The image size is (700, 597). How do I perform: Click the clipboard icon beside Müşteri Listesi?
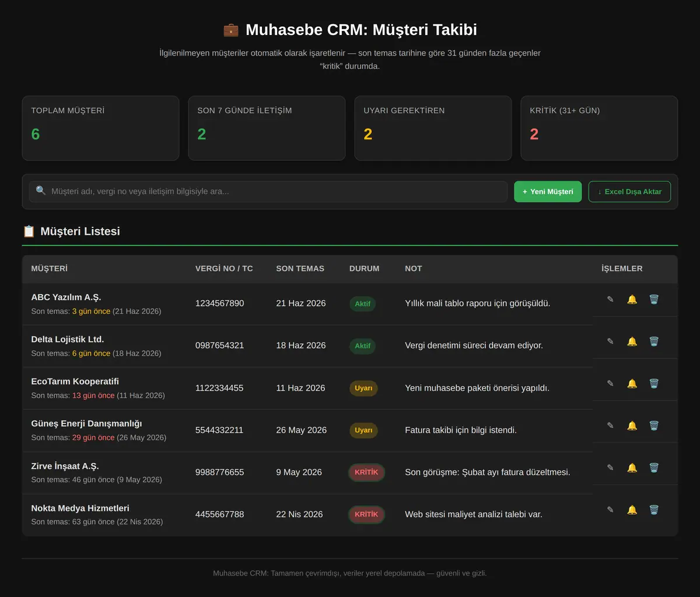pyautogui.click(x=29, y=231)
